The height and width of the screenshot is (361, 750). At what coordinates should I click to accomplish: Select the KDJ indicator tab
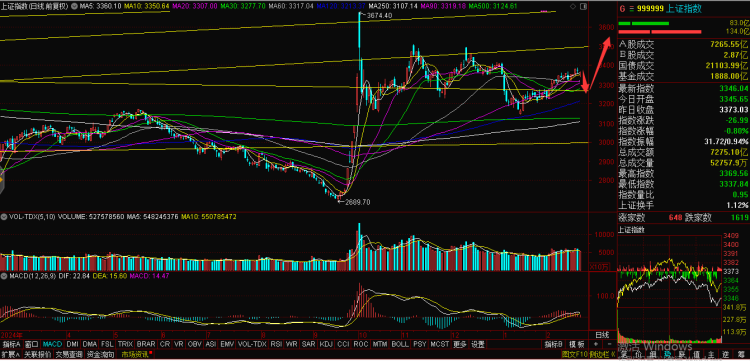[x=326, y=344]
